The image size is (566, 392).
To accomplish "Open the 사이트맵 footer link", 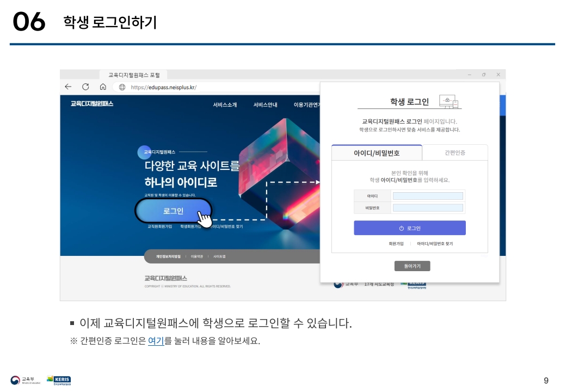I will tap(219, 256).
